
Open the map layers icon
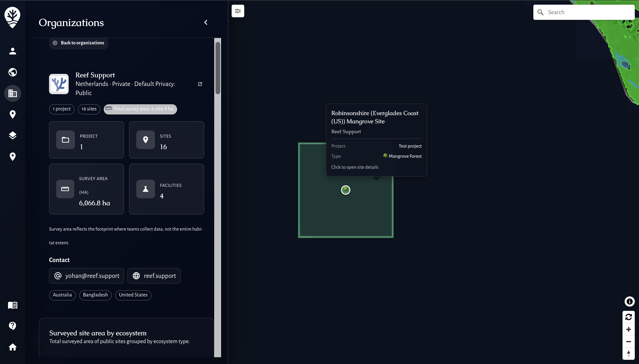(x=12, y=136)
